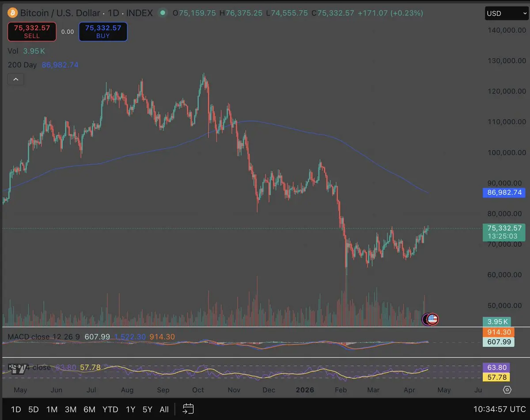This screenshot has height=420, width=530.
Task: Click the 140,000.00 price scale label
Action: [x=507, y=30]
